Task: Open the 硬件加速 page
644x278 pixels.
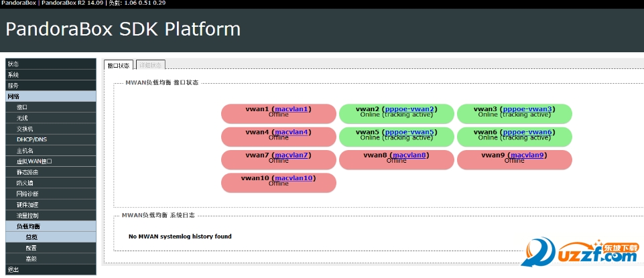Action: (x=51, y=204)
